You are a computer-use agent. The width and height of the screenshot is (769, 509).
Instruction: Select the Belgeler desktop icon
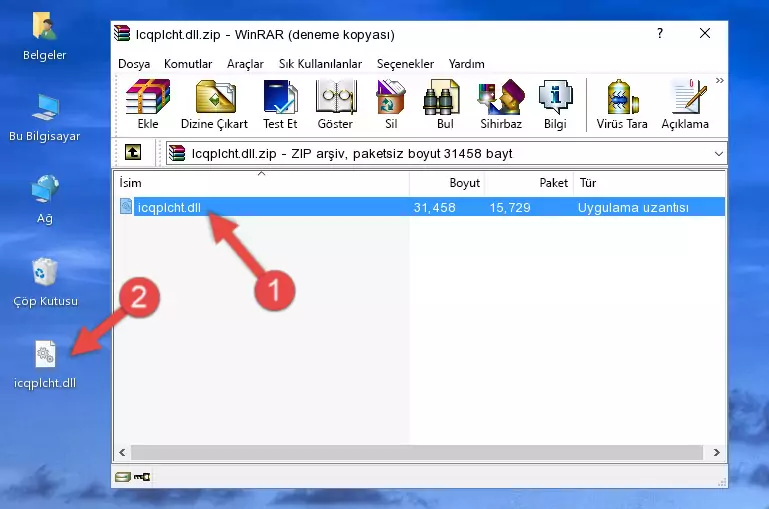(45, 36)
